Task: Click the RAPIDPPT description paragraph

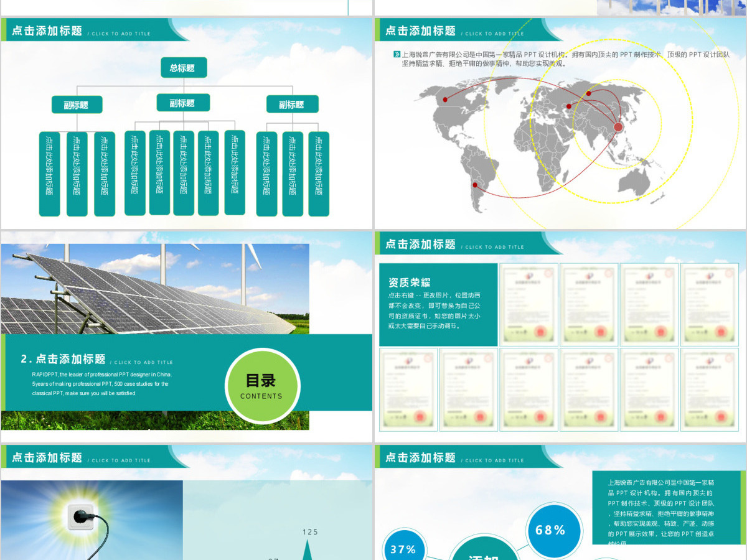Action: [102, 384]
